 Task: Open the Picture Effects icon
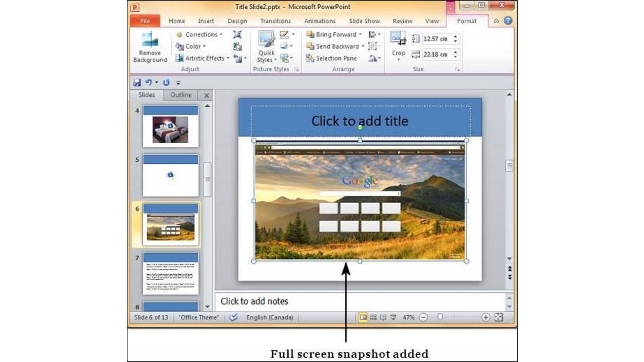(x=287, y=46)
